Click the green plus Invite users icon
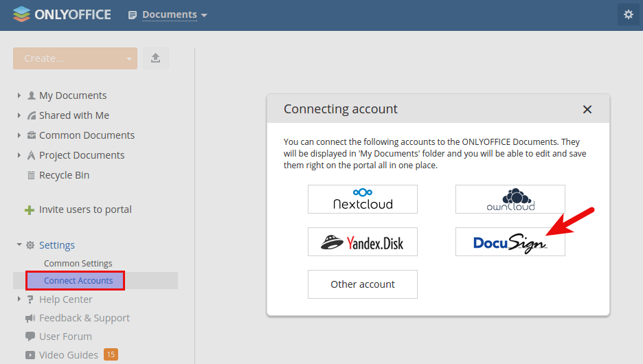 [30, 210]
